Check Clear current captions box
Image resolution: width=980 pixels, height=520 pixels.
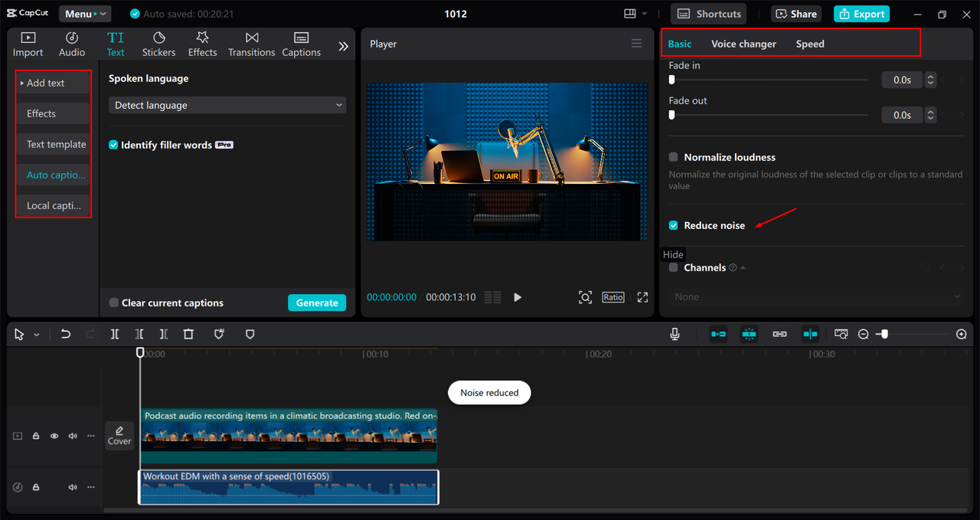point(113,303)
